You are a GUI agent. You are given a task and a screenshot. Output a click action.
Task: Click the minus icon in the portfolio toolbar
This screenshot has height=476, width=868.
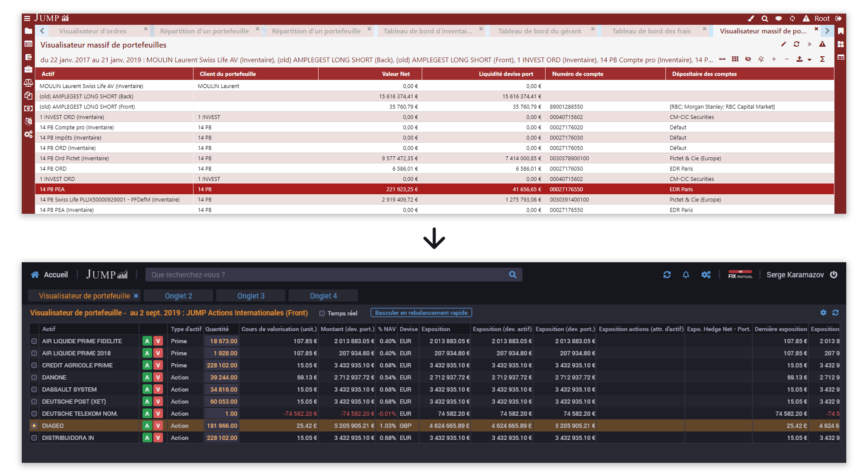[x=786, y=59]
